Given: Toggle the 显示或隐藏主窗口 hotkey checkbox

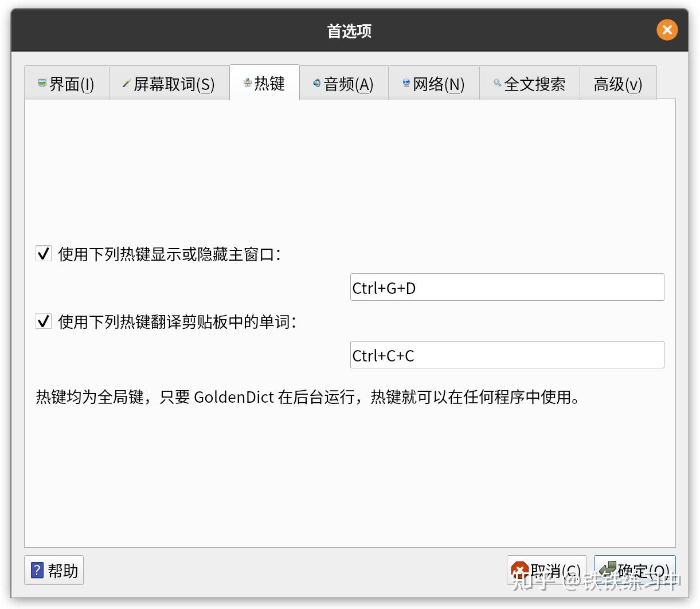Looking at the screenshot, I should [44, 253].
